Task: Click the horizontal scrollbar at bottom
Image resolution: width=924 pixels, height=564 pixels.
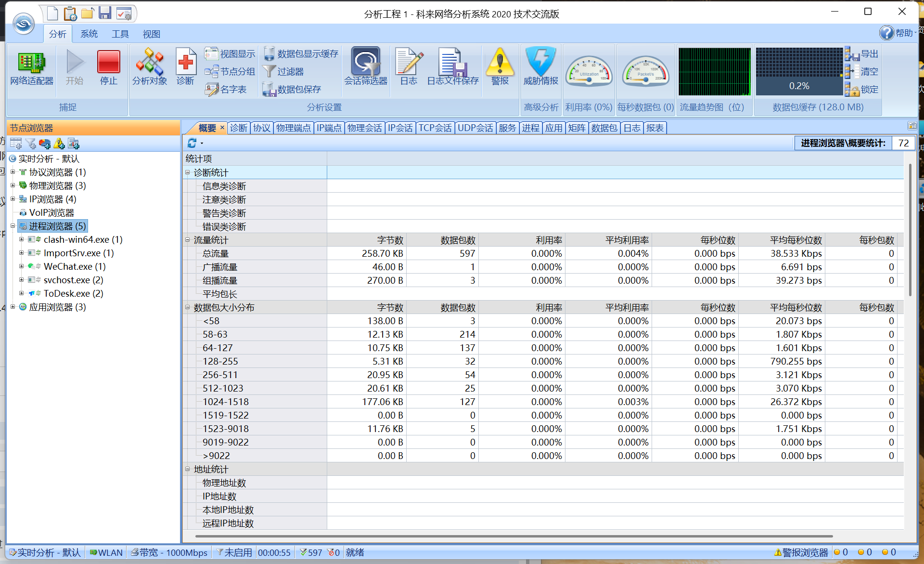Action: (x=513, y=536)
